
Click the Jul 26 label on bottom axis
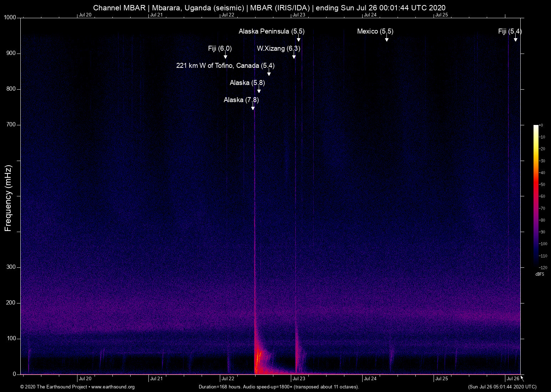(x=512, y=379)
